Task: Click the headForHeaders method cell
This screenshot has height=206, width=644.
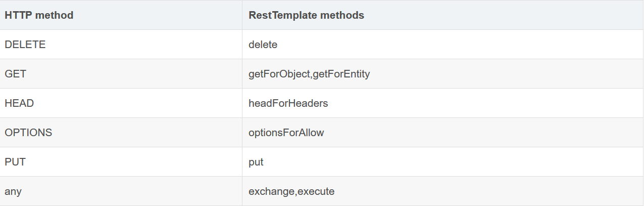Action: pos(443,103)
